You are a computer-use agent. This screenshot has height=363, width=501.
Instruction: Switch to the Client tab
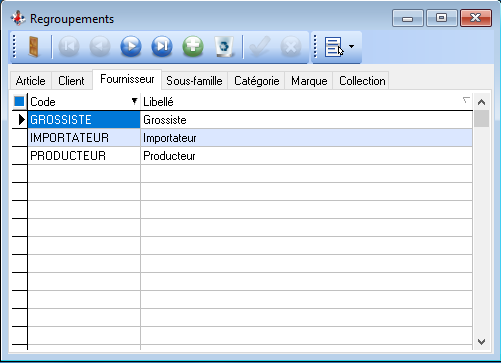71,81
